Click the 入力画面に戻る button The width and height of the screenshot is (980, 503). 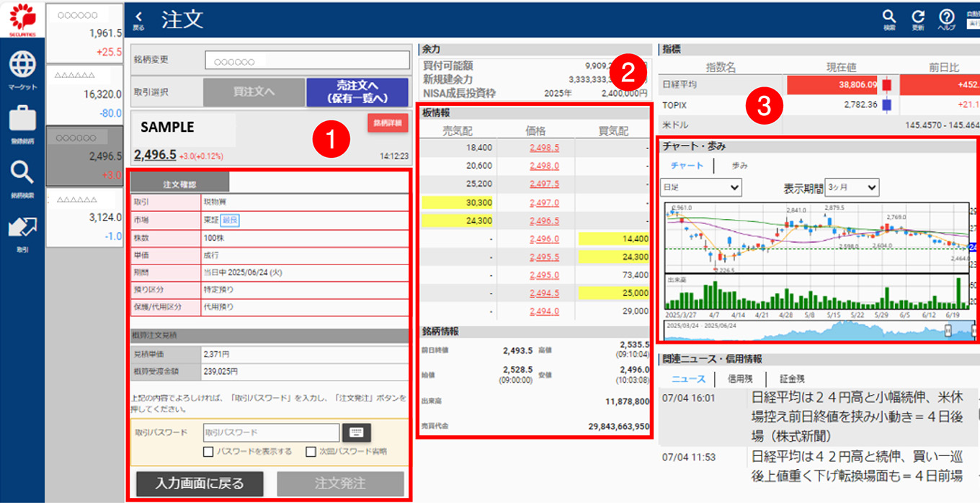point(200,484)
